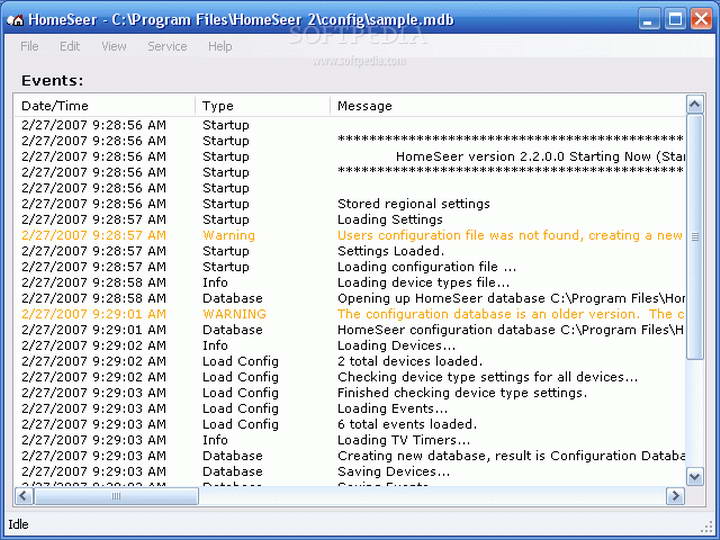Click the HomeSeer title bar app icon

point(15,20)
